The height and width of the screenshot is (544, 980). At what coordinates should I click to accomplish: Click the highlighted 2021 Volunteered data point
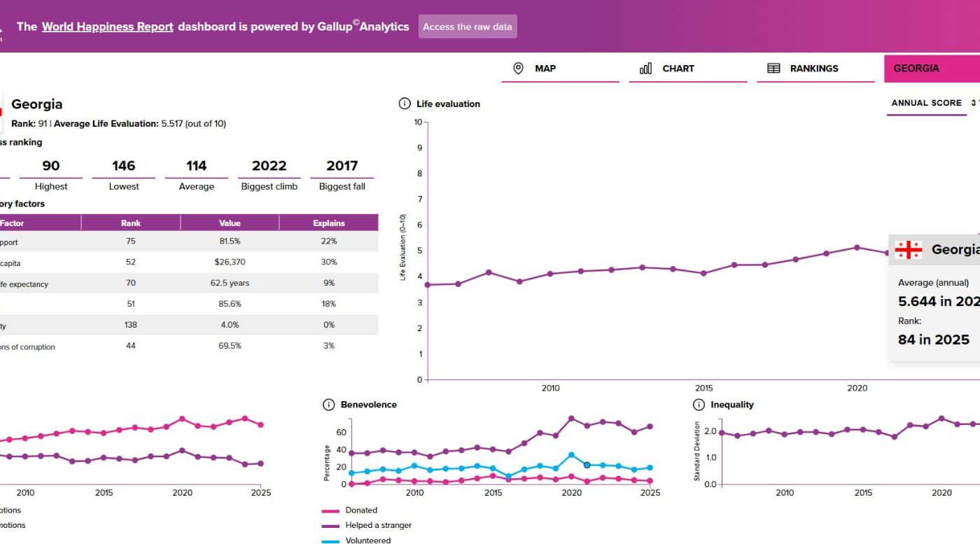pos(587,464)
